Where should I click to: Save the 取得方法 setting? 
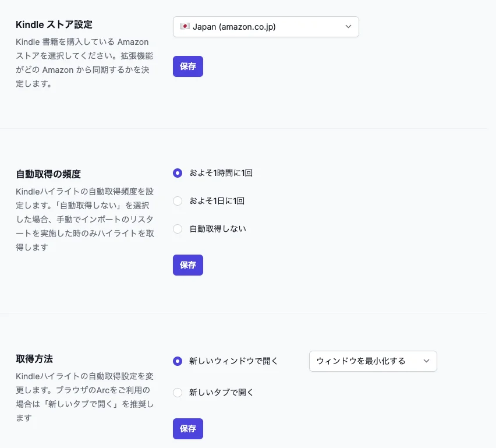[x=188, y=429]
